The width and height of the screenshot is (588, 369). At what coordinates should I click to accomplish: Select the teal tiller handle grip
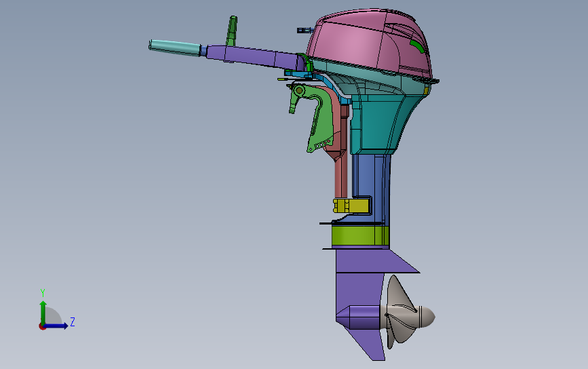[x=175, y=47]
